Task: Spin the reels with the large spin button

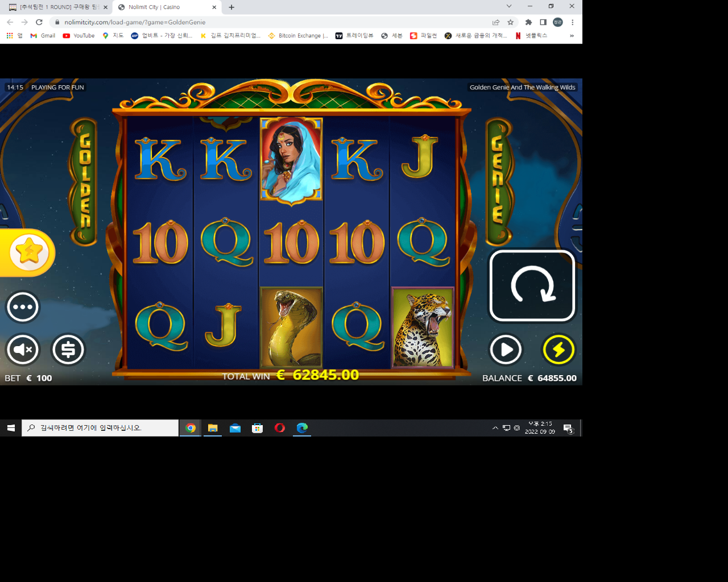Action: [x=532, y=286]
